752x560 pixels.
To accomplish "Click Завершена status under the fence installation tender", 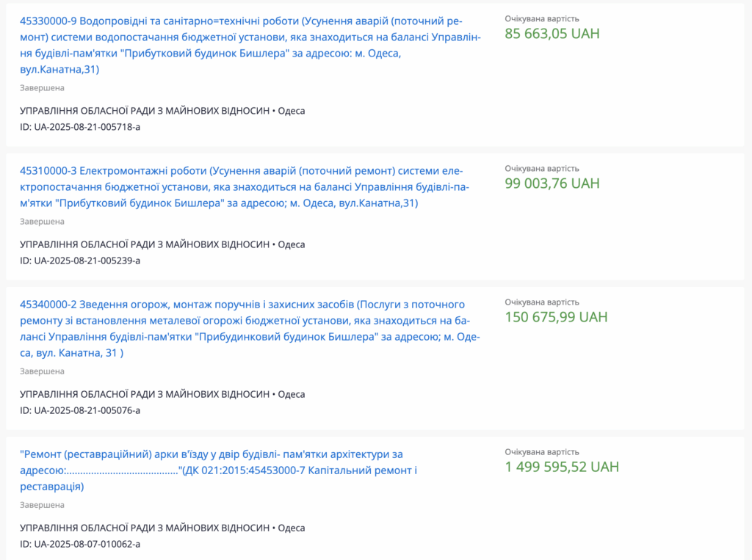I will point(42,371).
